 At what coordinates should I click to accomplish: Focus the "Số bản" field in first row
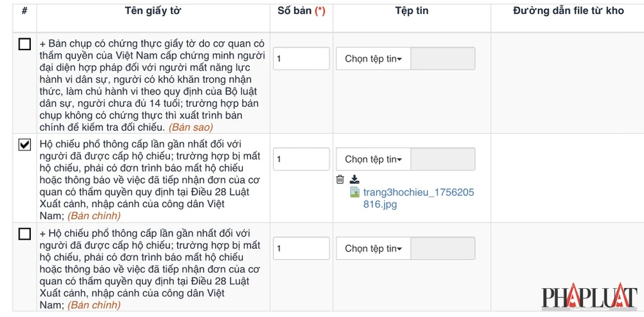coord(301,59)
